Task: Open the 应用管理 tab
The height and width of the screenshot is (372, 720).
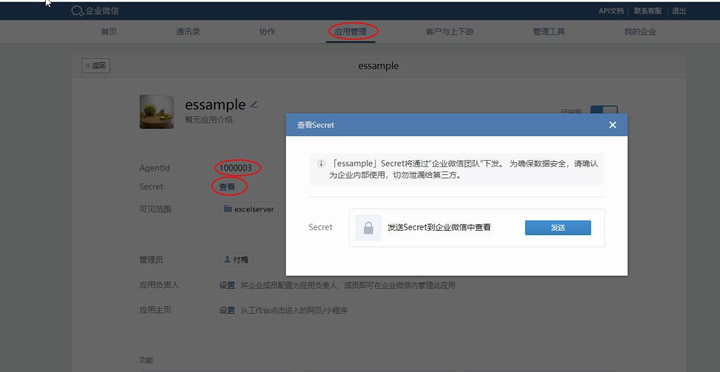Action: [350, 32]
